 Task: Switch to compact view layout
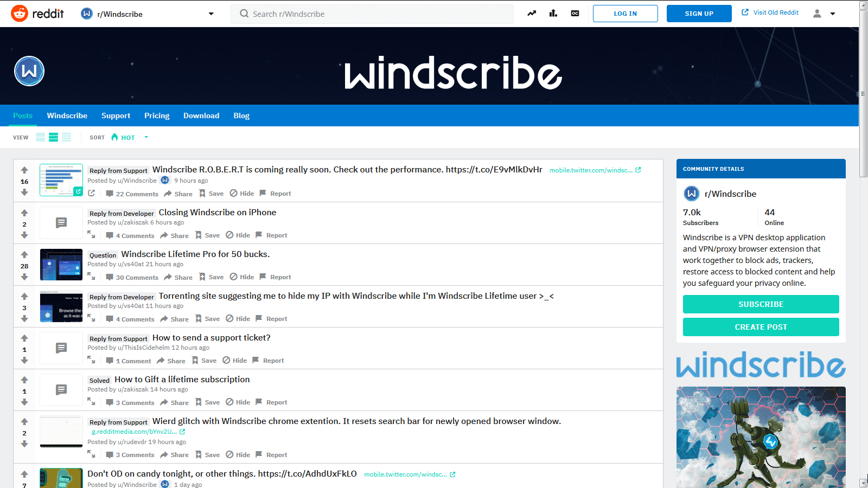66,137
